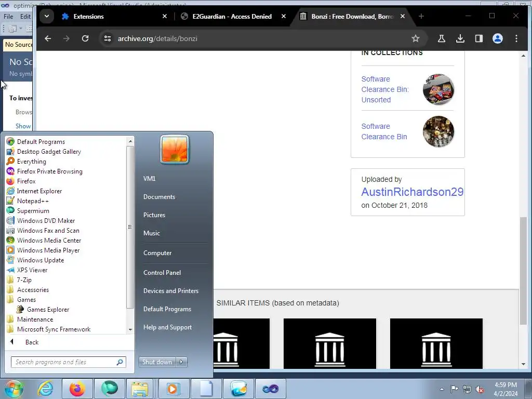Launch Windows DVD Maker

(46, 220)
